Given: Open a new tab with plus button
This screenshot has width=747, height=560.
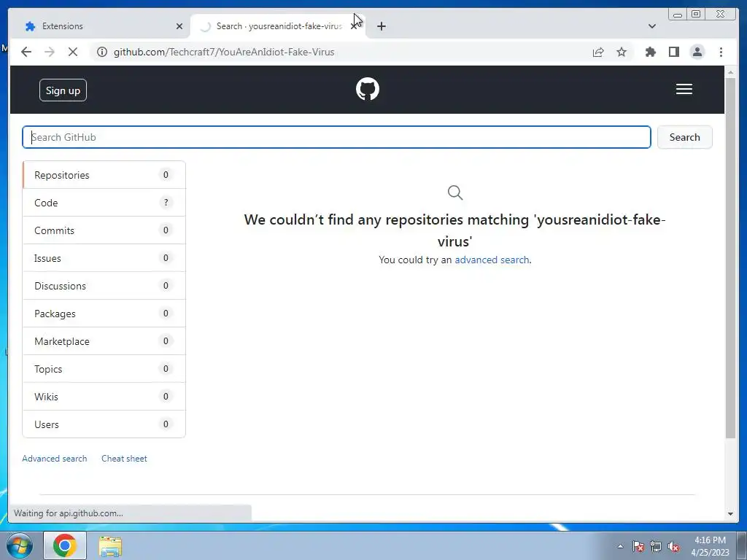Looking at the screenshot, I should tap(381, 26).
